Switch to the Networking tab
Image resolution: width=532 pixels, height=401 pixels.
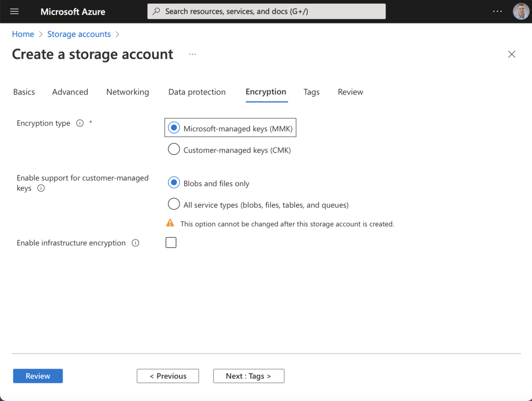click(127, 92)
